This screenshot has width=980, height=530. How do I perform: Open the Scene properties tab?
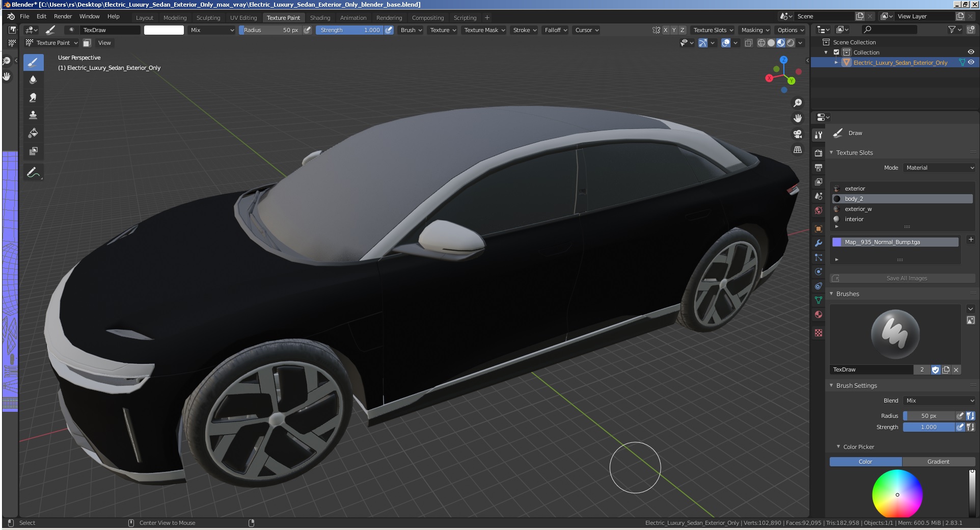point(819,196)
